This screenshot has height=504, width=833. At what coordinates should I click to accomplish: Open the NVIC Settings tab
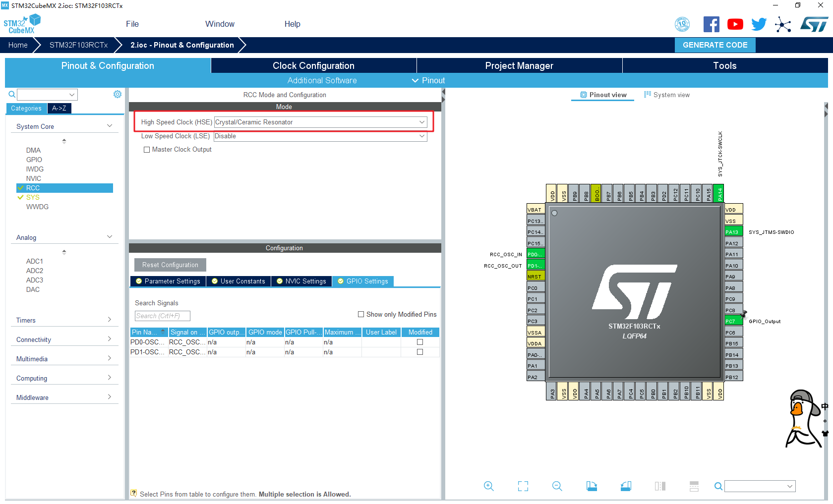point(301,281)
